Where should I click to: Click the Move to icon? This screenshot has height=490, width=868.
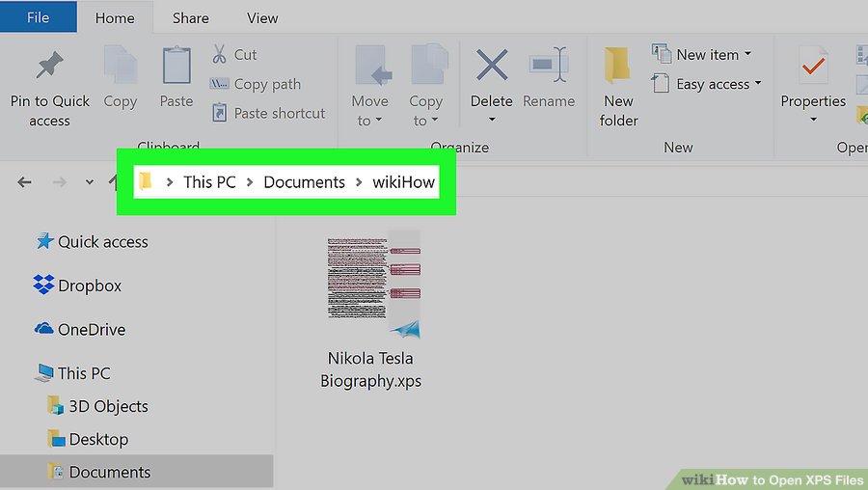point(373,66)
